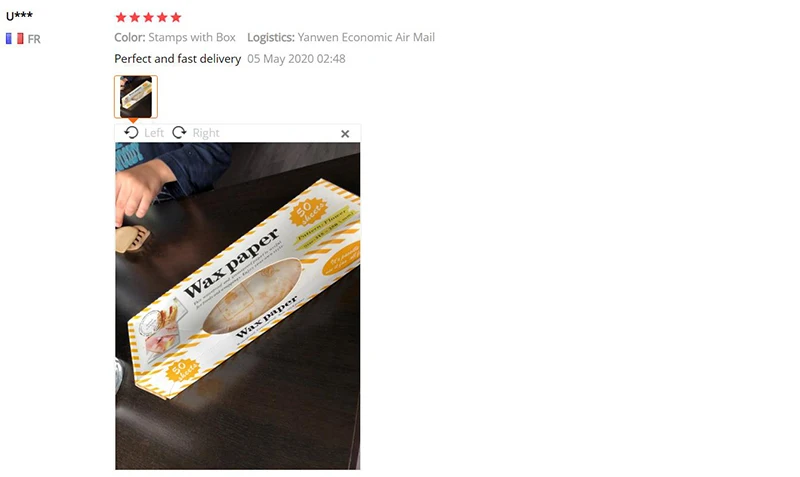Click the rotate right arrow icon
The width and height of the screenshot is (800, 477).
pos(179,133)
